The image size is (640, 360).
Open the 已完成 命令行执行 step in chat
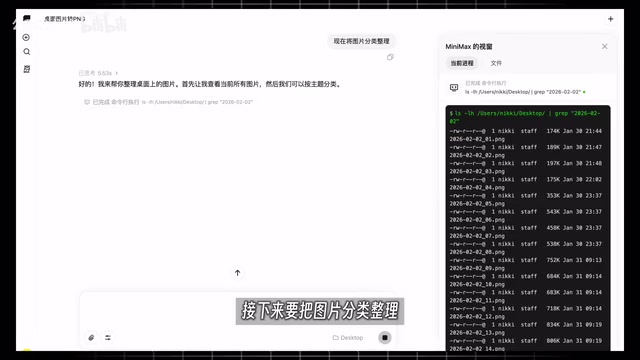tap(168, 102)
